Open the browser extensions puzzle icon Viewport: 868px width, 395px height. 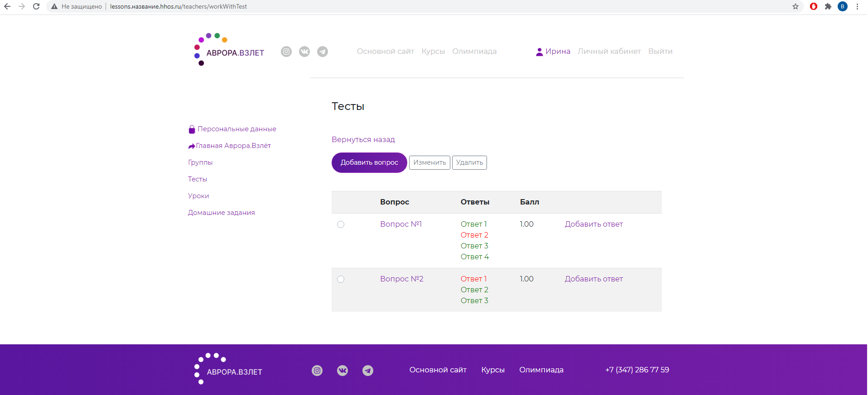click(x=828, y=6)
